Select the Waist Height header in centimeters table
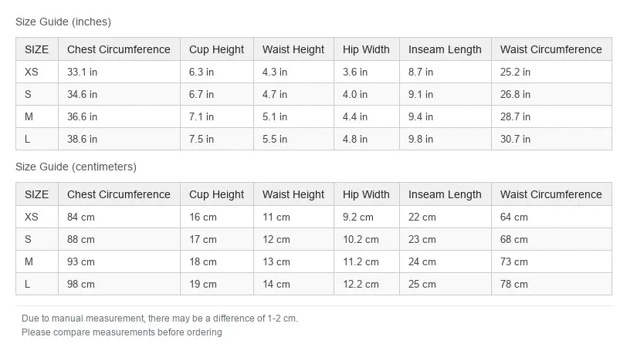The image size is (627, 364). click(293, 194)
